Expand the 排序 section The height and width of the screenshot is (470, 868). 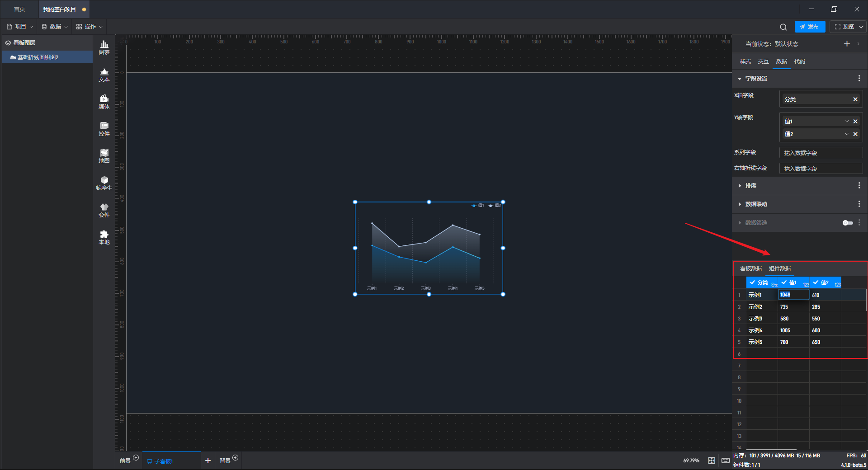[x=740, y=186]
